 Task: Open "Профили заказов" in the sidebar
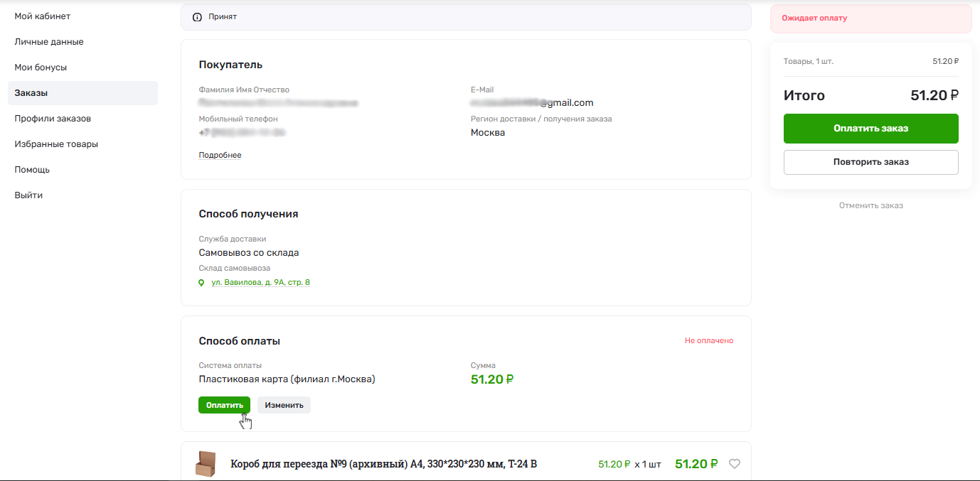(55, 118)
